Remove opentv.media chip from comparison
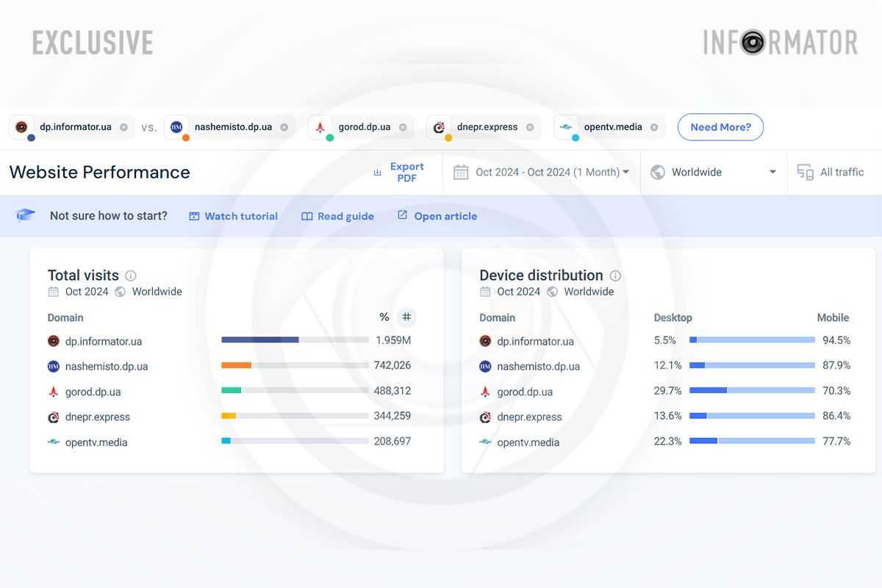 pyautogui.click(x=654, y=127)
